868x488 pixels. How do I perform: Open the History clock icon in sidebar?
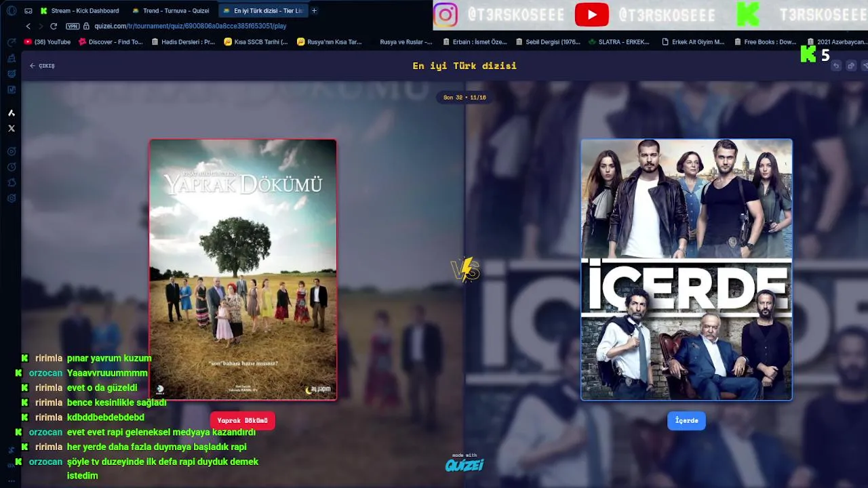pos(12,167)
